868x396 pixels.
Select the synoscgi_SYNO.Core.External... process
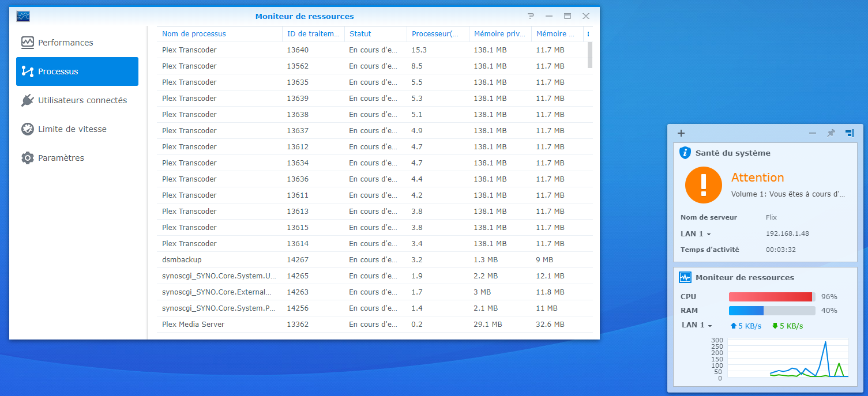point(375,292)
